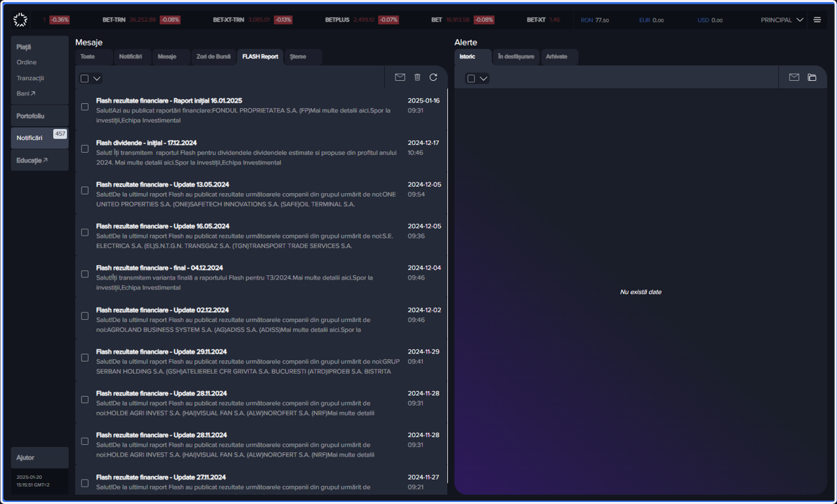
Task: Open 'Flash rezultate financiare - Update 13.05.2024'
Action: [x=261, y=194]
